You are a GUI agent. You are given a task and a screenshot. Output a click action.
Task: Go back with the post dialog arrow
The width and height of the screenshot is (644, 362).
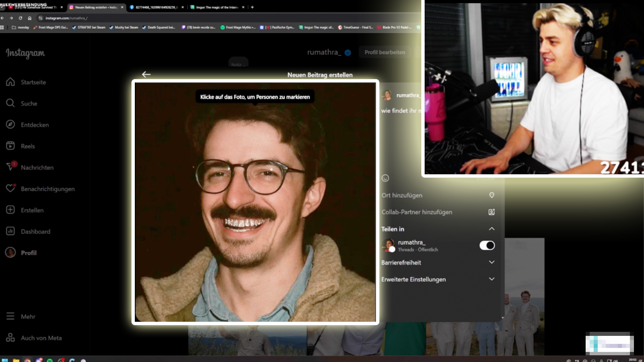(146, 74)
